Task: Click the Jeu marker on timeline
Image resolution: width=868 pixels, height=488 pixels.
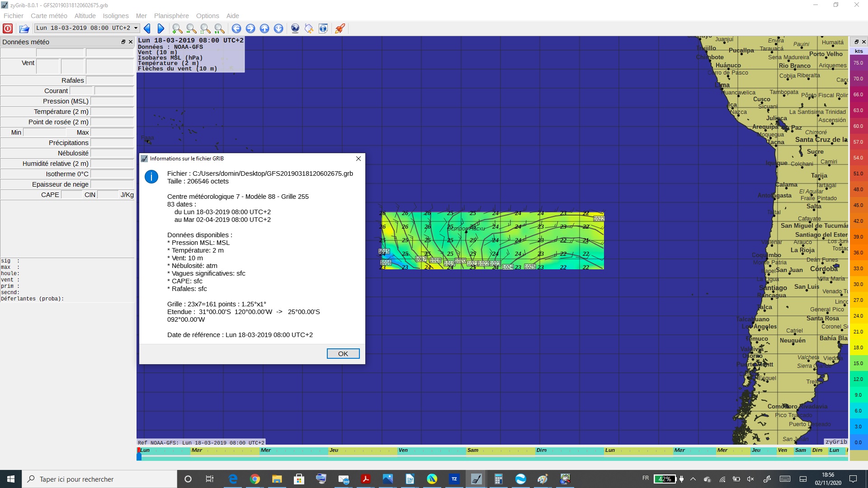Action: click(334, 450)
